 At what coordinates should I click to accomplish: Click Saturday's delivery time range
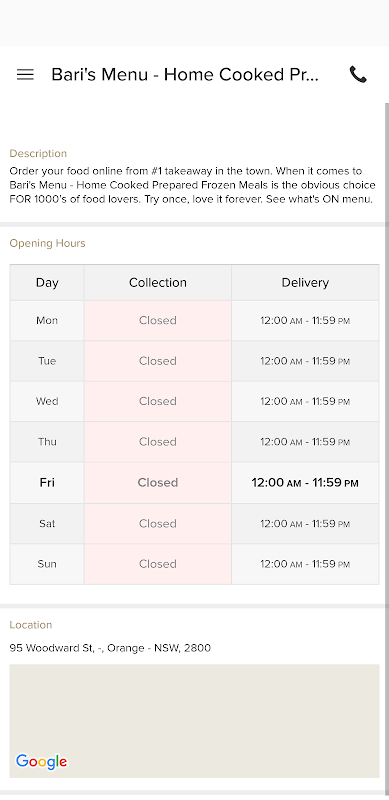[x=305, y=523]
